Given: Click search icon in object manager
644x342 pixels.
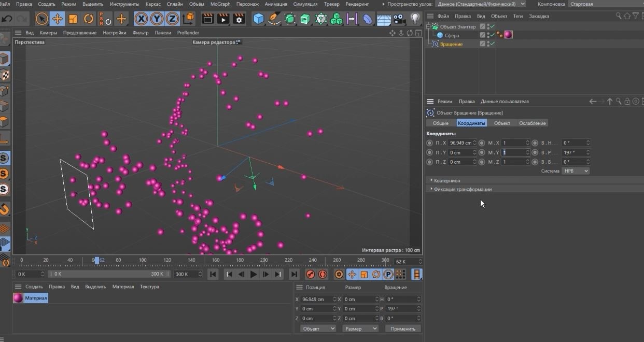Looking at the screenshot, I should 619,16.
